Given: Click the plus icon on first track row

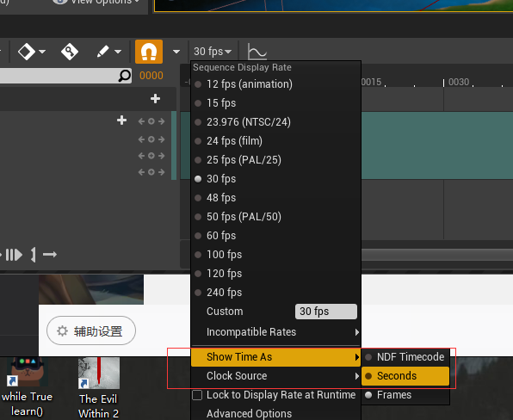Looking at the screenshot, I should 121,120.
